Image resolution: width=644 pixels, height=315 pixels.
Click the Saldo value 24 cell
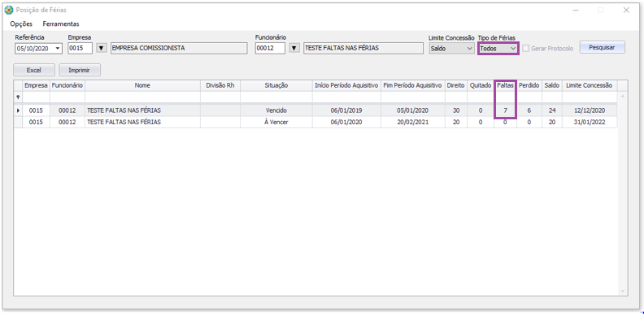click(552, 110)
